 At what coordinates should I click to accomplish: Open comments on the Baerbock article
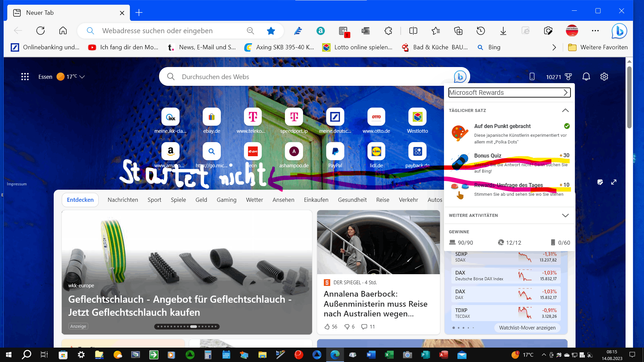(368, 327)
